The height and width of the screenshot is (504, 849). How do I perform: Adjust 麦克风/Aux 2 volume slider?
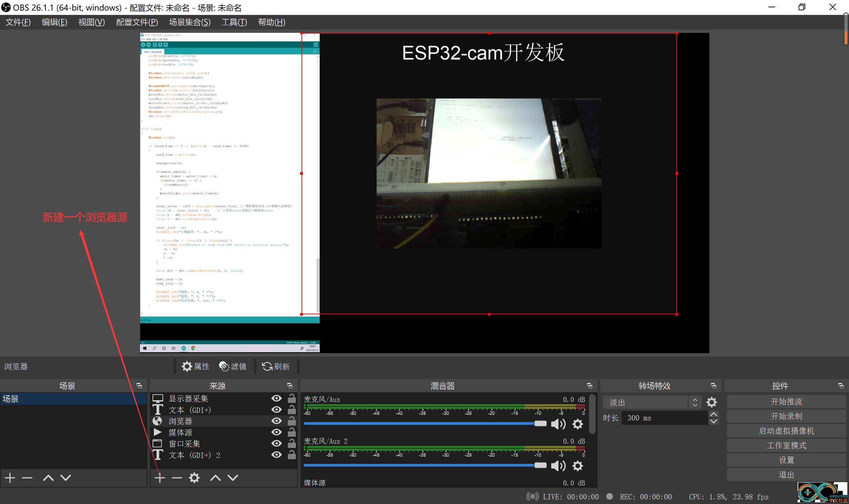click(425, 465)
